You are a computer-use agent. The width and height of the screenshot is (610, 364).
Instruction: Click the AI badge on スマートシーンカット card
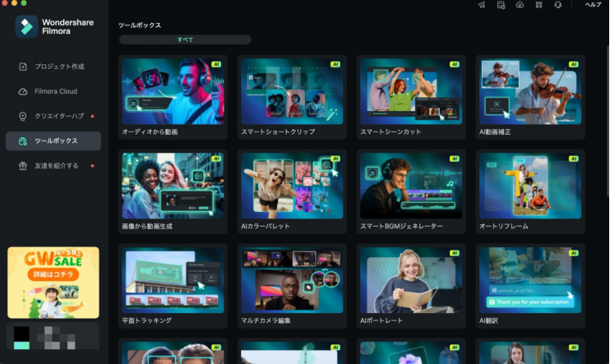455,64
